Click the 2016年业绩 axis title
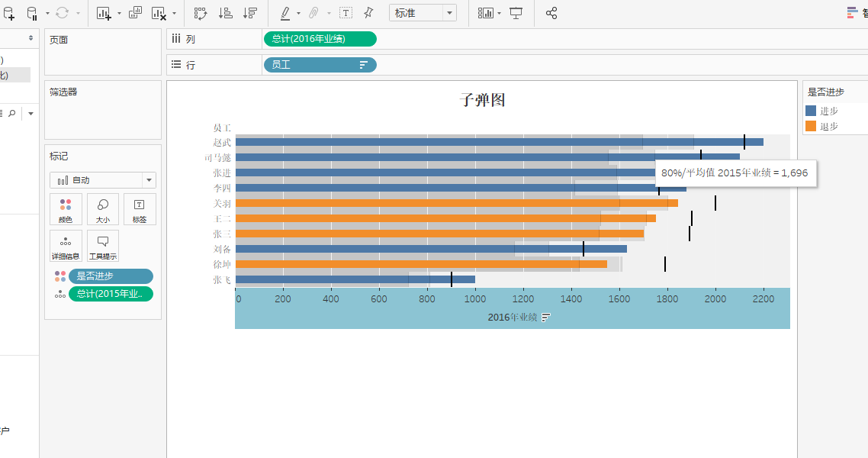This screenshot has width=868, height=458. pos(512,318)
